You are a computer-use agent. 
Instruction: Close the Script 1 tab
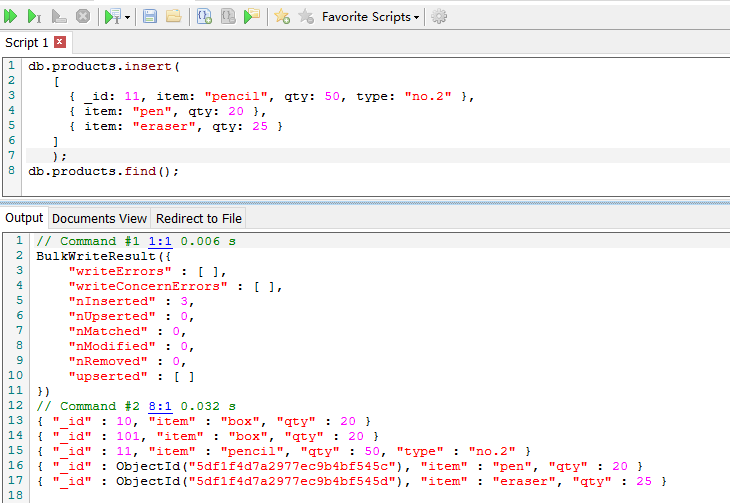click(60, 42)
